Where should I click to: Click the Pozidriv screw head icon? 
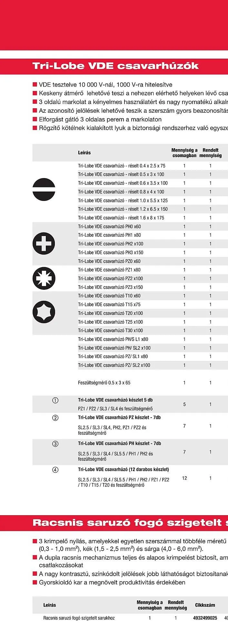tap(44, 278)
